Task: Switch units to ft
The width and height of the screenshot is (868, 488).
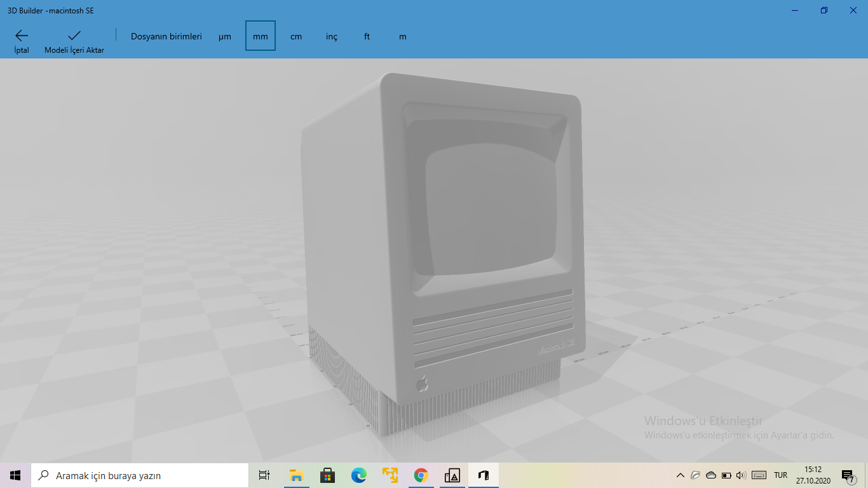Action: [367, 36]
